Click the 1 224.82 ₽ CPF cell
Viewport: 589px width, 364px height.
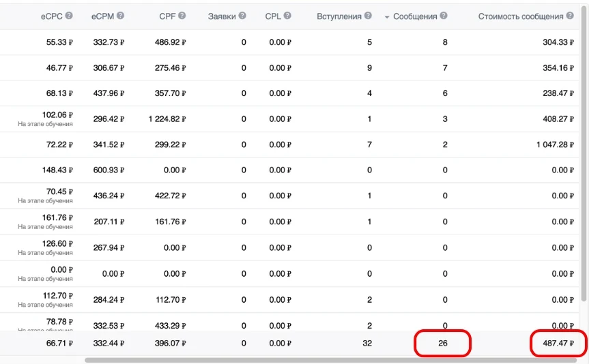pyautogui.click(x=167, y=119)
